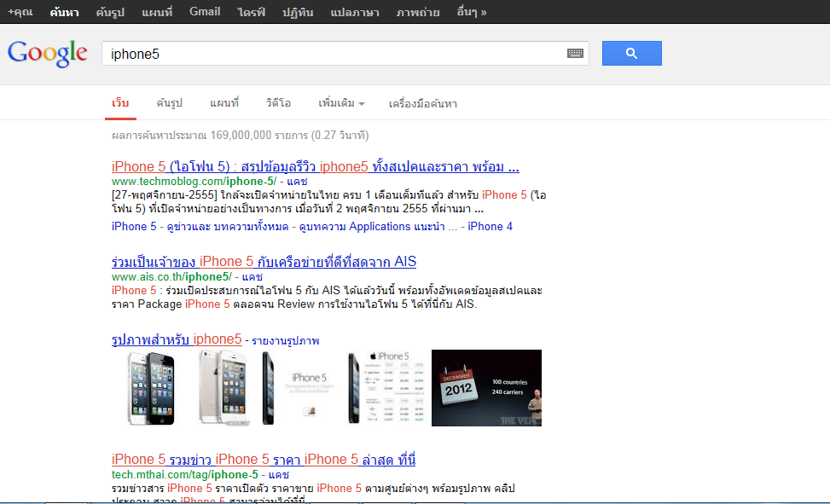Open แผนที่ in the top black bar
Screen dimensions: 830x504
coord(157,12)
